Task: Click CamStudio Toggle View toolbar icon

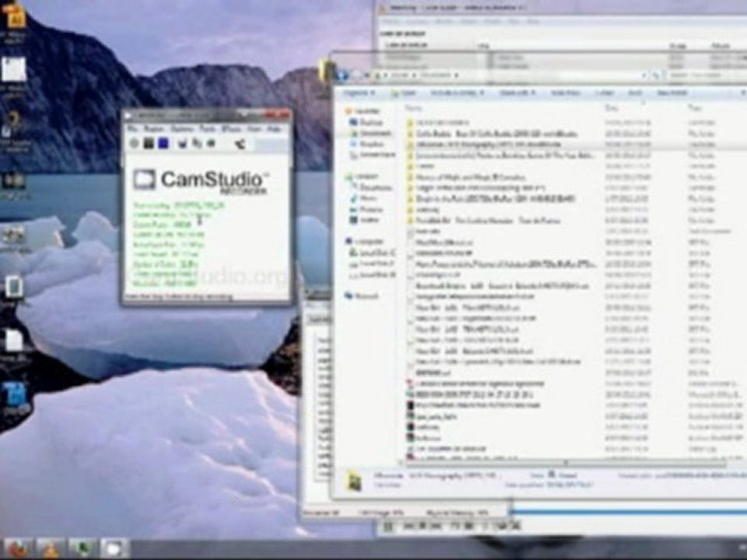Action: 182,143
